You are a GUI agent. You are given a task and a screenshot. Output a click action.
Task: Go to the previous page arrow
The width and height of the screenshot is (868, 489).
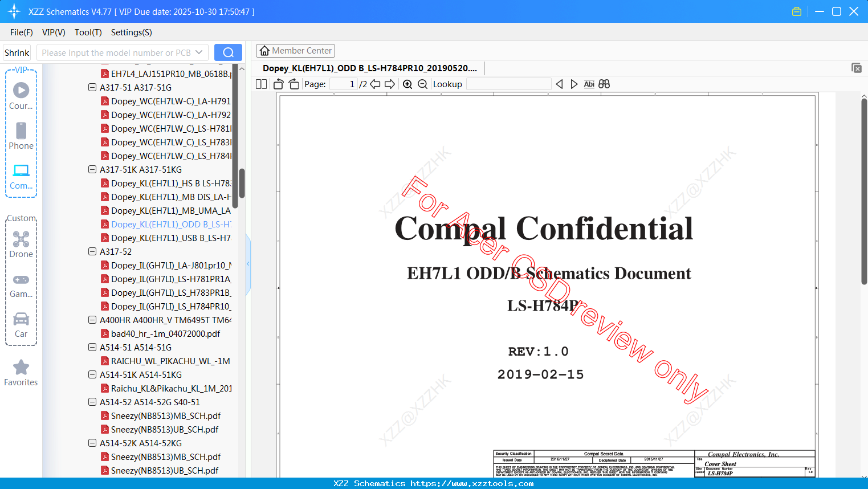click(375, 84)
